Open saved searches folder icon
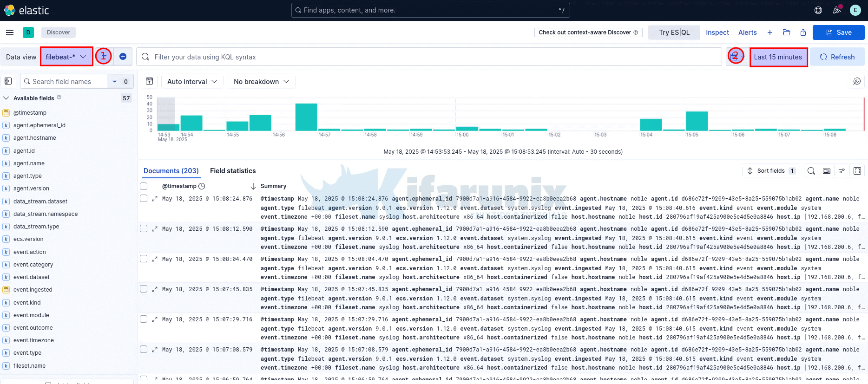This screenshot has width=868, height=384. pos(786,33)
